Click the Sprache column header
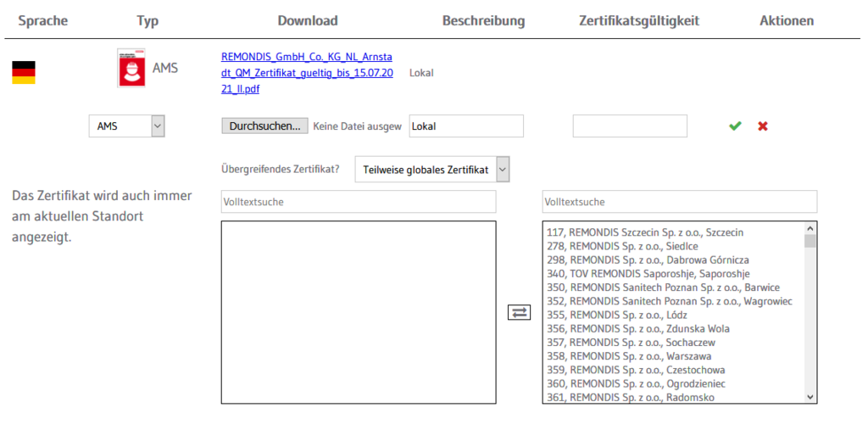The height and width of the screenshot is (430, 868). tap(43, 21)
